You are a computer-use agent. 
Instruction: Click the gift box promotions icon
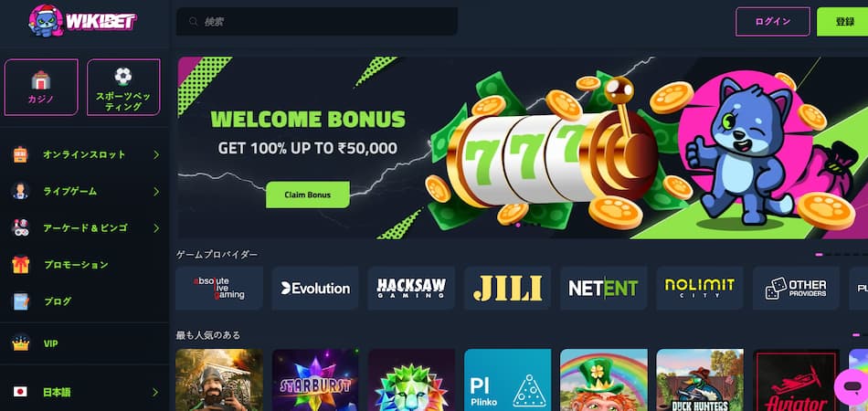click(20, 265)
